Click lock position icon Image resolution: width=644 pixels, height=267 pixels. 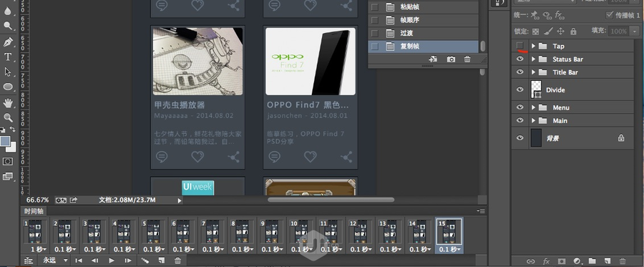[560, 31]
